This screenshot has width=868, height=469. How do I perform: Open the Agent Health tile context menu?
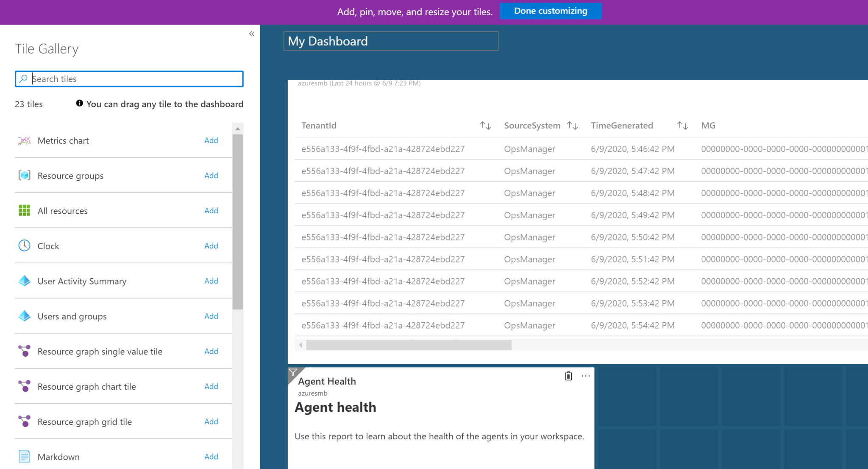586,376
